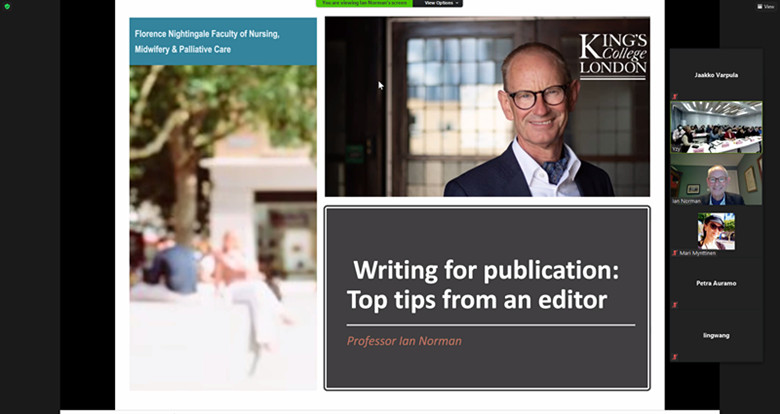Click lingwang's muted microphone icon

675,357
